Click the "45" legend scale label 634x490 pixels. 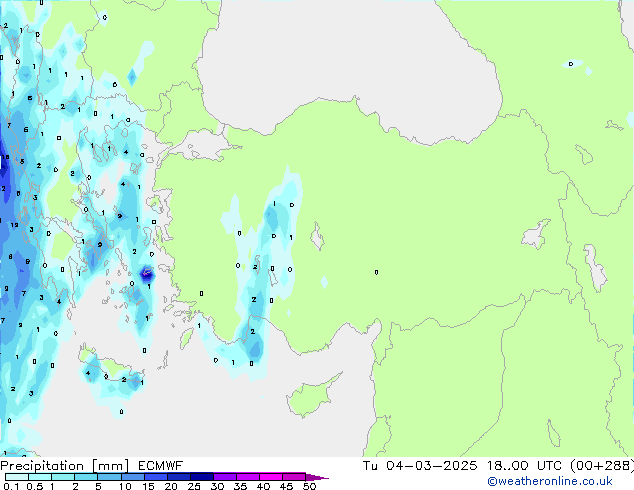coord(286,486)
